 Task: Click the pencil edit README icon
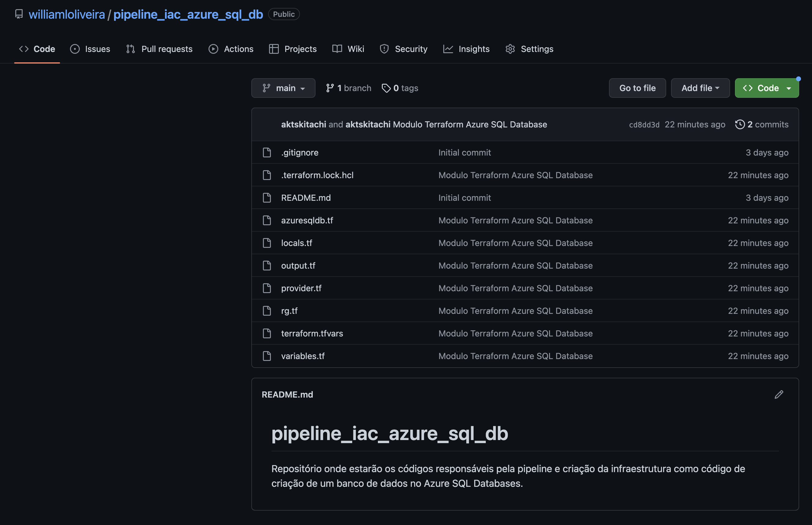point(779,395)
